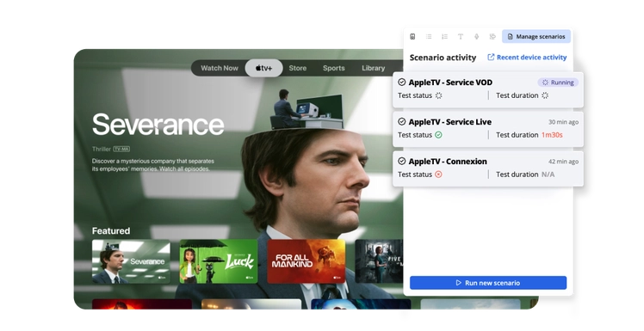Screen dimensions: 644x331
Task: Click the '42 min ago' timestamp
Action: 563,161
